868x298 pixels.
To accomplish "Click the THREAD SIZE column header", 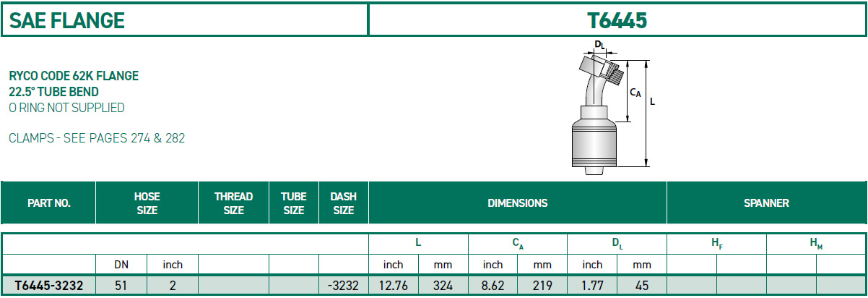I will click(x=233, y=203).
